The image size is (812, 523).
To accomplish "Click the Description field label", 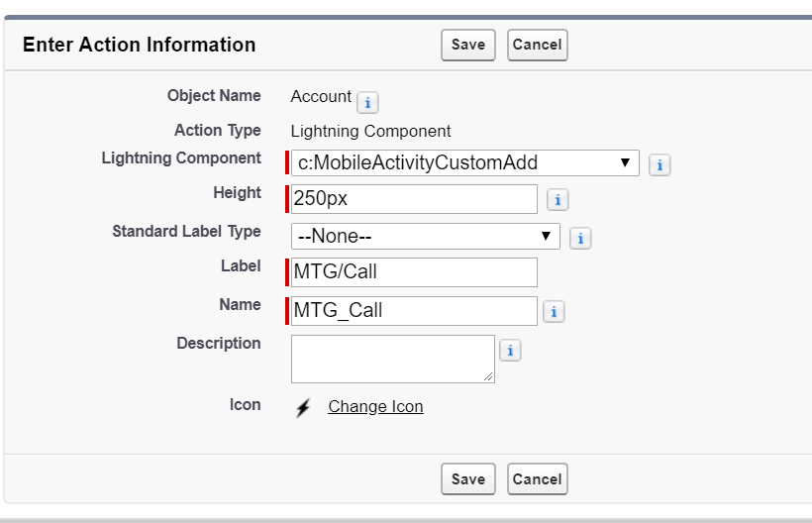I will coord(218,344).
